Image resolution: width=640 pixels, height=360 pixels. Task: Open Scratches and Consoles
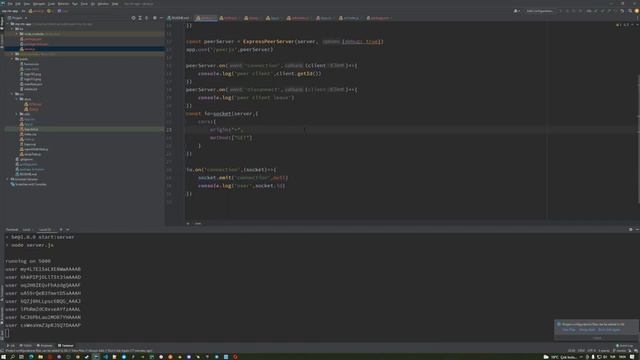(x=28, y=184)
